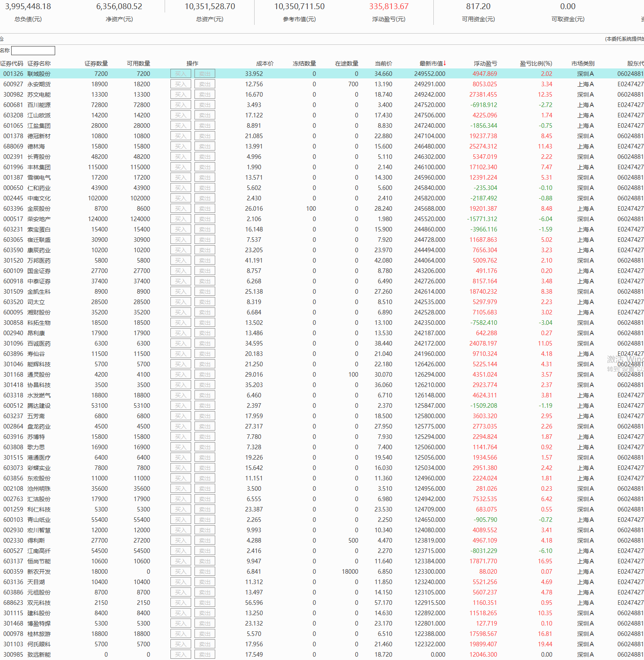Sort by 成本价 column header
The image size is (644, 660).
click(x=265, y=63)
